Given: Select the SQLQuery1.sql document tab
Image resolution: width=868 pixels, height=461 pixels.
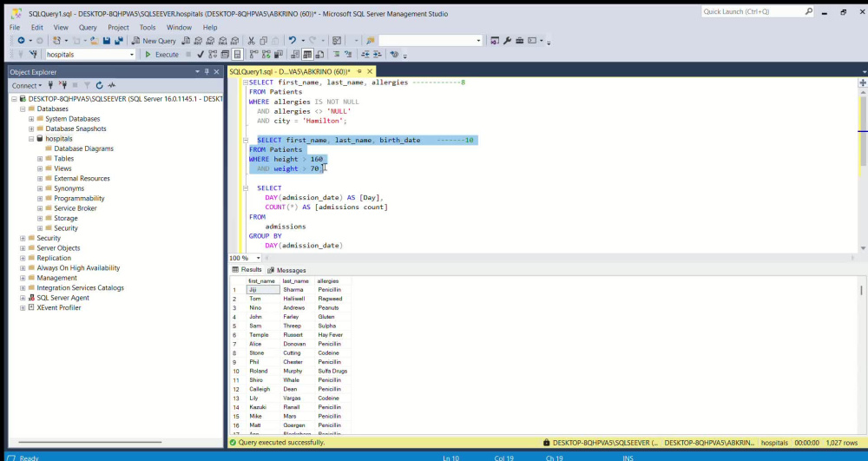Looking at the screenshot, I should (x=290, y=71).
